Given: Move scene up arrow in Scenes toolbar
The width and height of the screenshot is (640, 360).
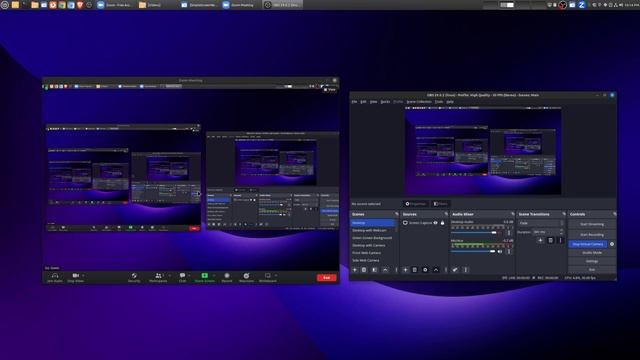Looking at the screenshot, I should point(385,270).
